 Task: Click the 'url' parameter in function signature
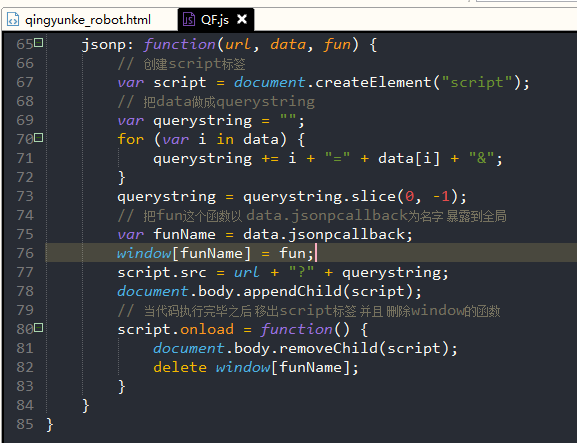click(x=238, y=45)
